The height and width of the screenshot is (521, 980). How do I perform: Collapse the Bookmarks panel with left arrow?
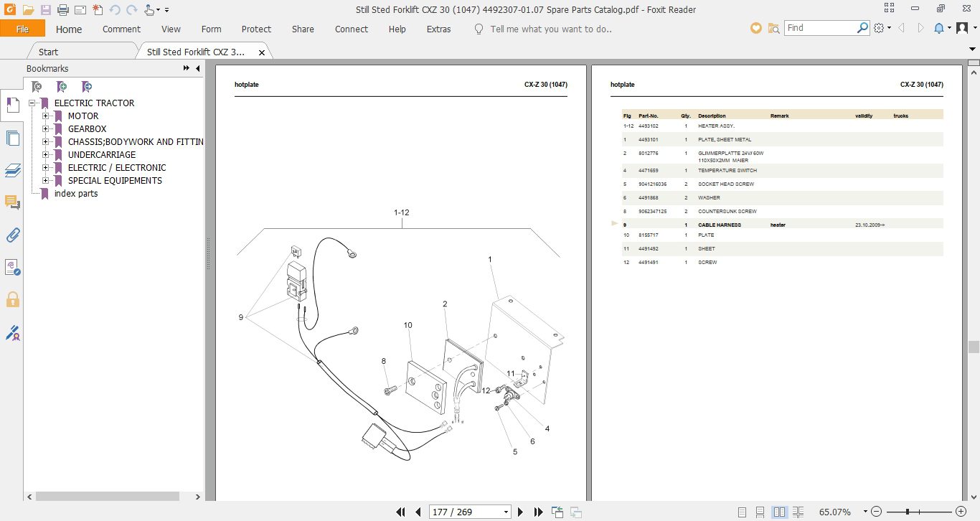(197, 68)
